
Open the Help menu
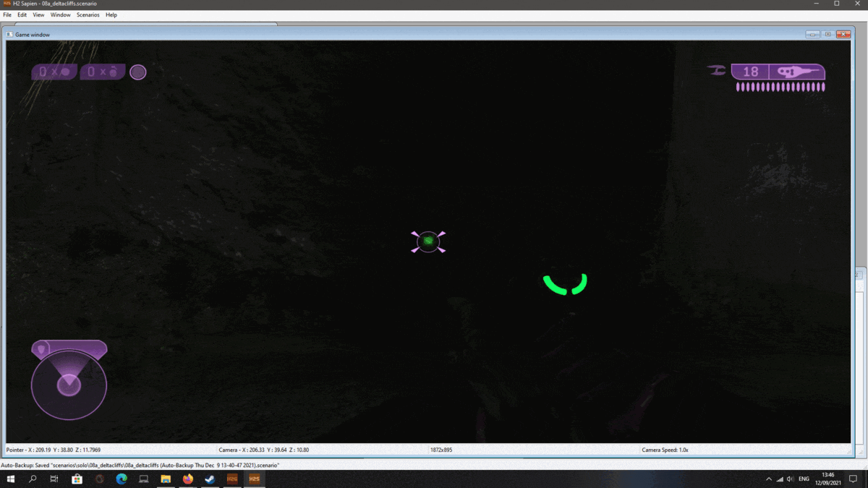111,14
